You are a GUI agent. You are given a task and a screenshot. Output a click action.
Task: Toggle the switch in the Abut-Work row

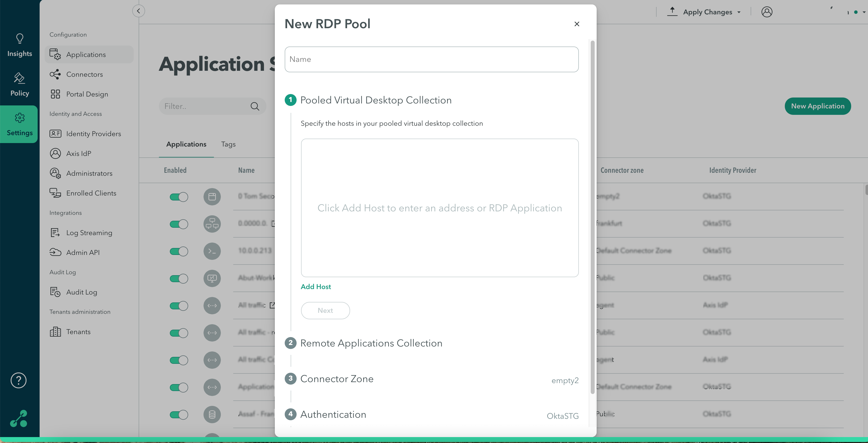[x=179, y=279]
